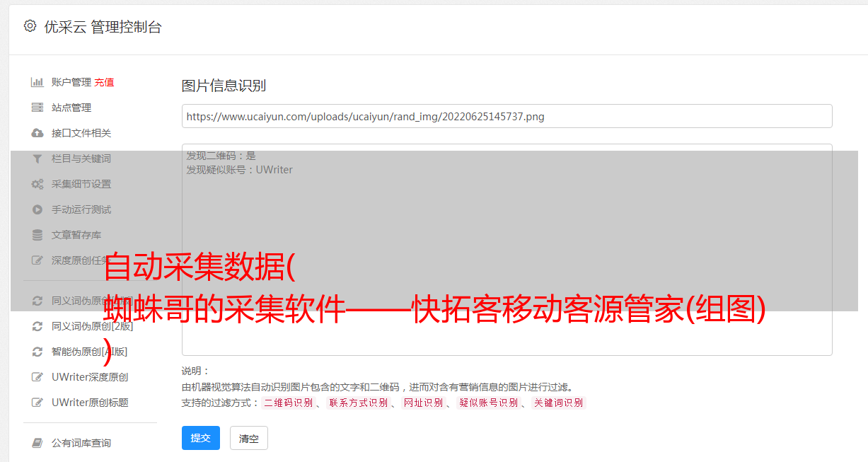Image resolution: width=868 pixels, height=462 pixels.
Task: Click the cogs icon beside 采集细节设置
Action: 37,184
